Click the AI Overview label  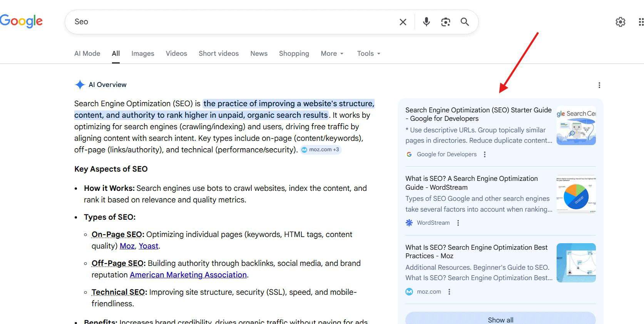click(x=107, y=85)
